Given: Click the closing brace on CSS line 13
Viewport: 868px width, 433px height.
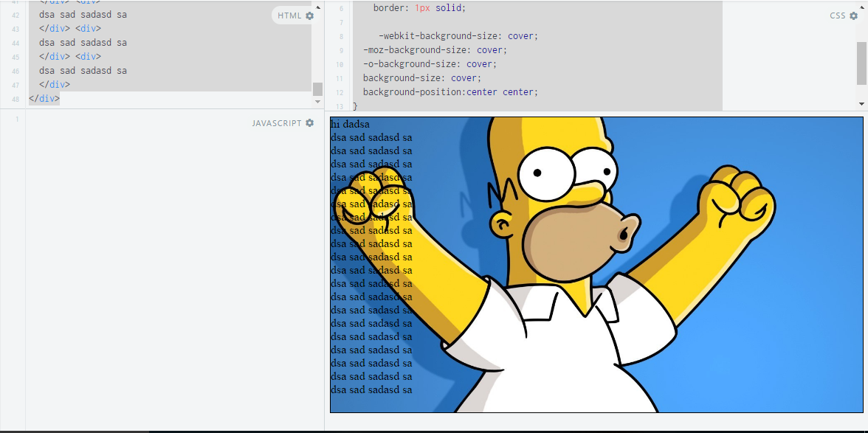Looking at the screenshot, I should click(x=356, y=105).
